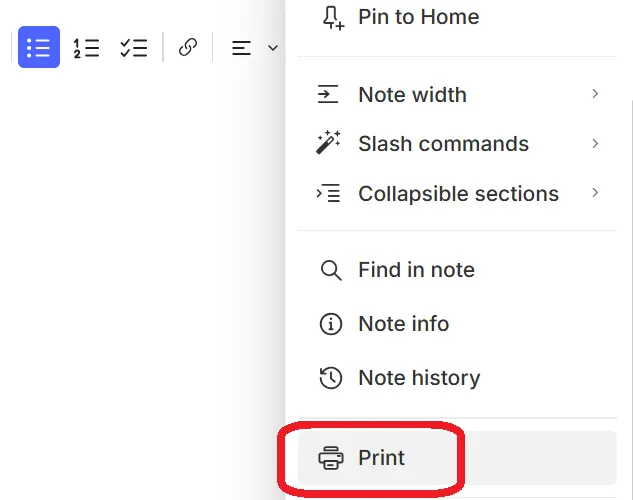Image resolution: width=633 pixels, height=500 pixels.
Task: Click the text alignment icon
Action: (x=241, y=48)
